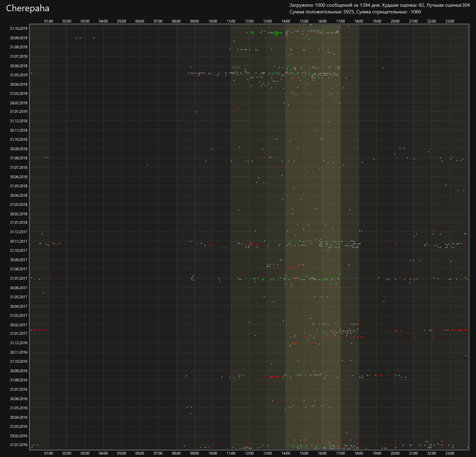The width and height of the screenshot is (476, 457).
Task: Click the 31.10.2016 date label
Action: point(19,362)
